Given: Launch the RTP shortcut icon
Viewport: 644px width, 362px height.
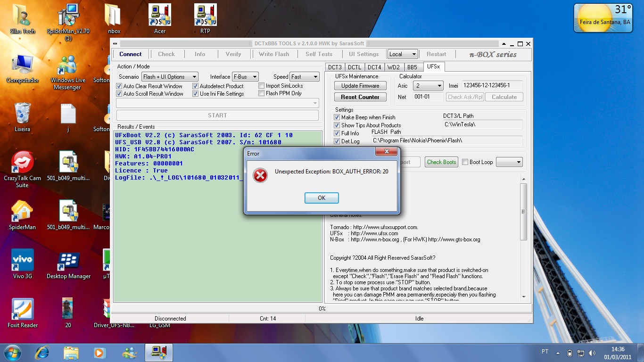Looking at the screenshot, I should pos(205,19).
